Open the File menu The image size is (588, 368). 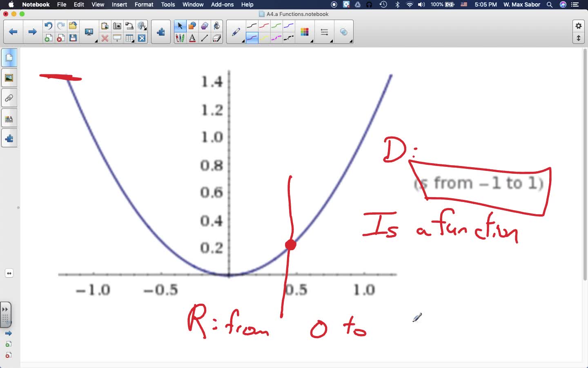(62, 4)
